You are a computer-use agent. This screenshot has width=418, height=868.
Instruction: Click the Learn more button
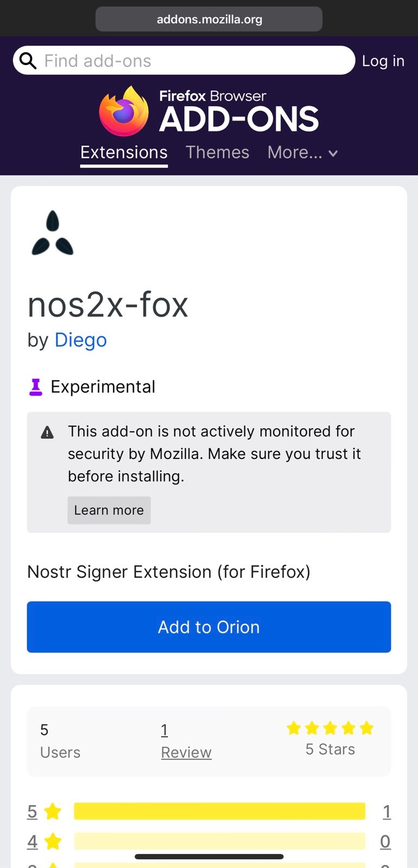click(109, 510)
